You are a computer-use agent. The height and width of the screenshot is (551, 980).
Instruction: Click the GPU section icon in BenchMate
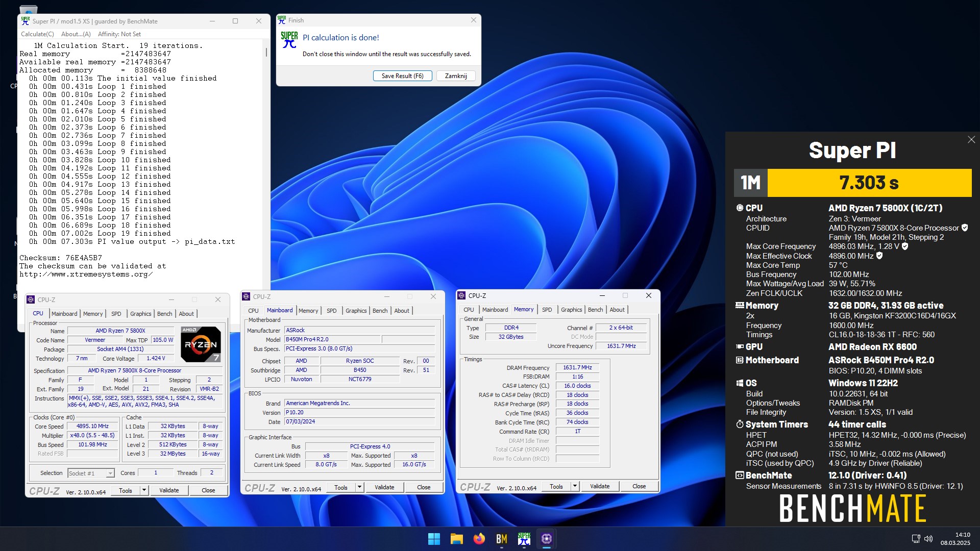(x=740, y=346)
